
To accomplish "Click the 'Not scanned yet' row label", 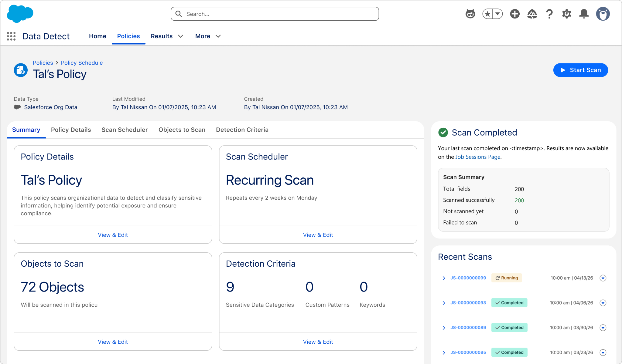I will click(463, 211).
